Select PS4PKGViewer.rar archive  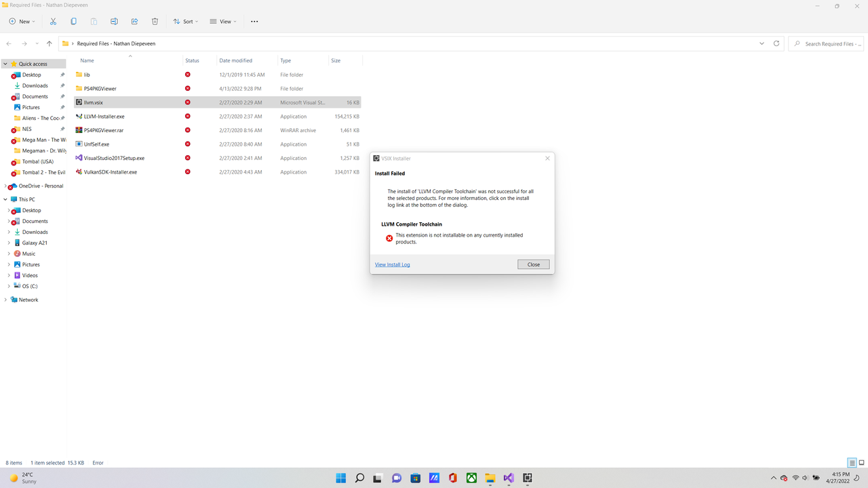click(x=218, y=130)
